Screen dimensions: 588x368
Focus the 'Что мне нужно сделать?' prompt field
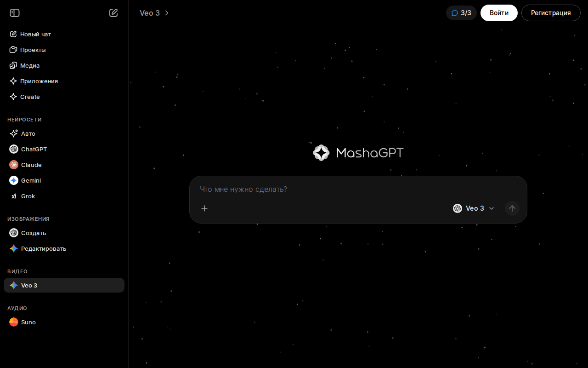358,189
